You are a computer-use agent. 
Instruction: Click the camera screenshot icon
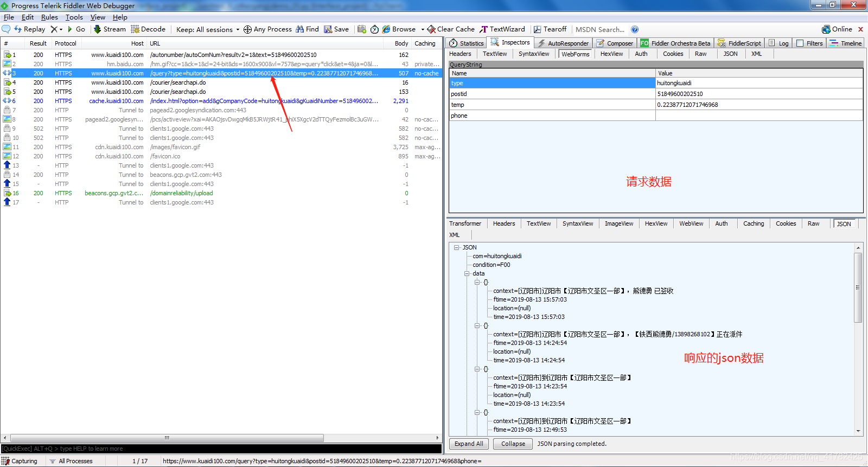pyautogui.click(x=362, y=29)
